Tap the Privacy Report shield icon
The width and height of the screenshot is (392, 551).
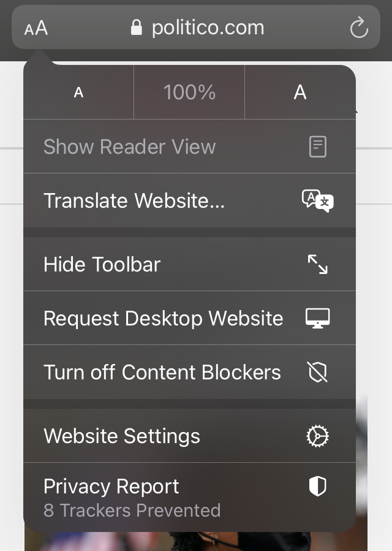coord(317,487)
